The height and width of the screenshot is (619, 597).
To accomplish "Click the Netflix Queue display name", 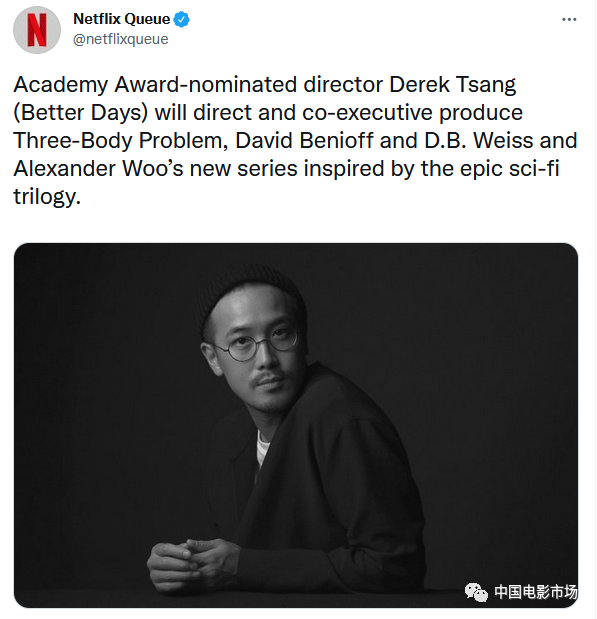I will pos(122,19).
